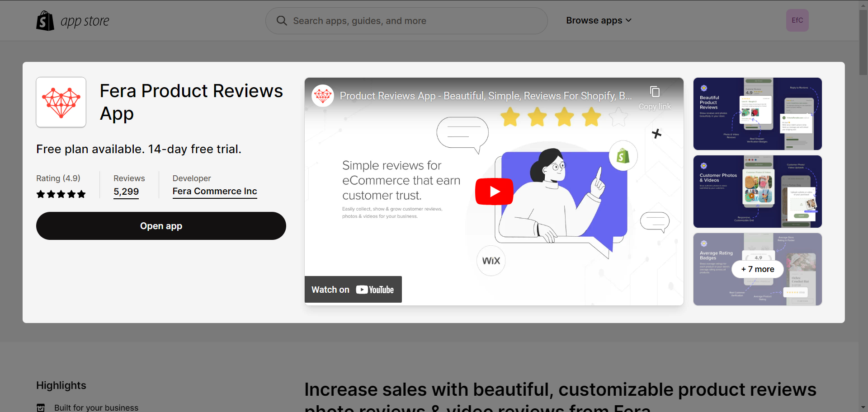
Task: Click the Built for your business icon
Action: click(41, 407)
